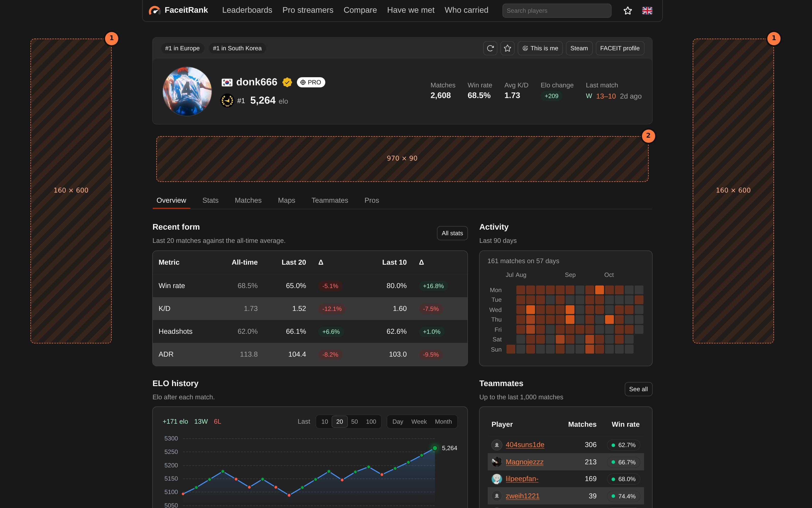Switch ELO chart to Week view
812x508 pixels.
[419, 422]
